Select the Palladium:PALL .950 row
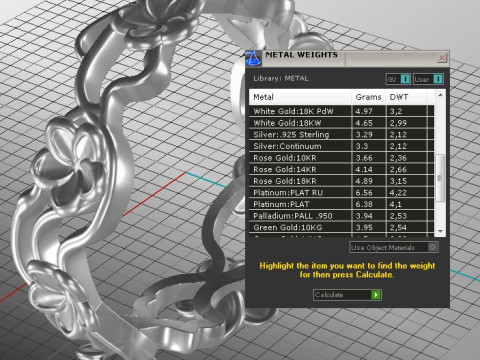The image size is (480, 360). point(341,216)
